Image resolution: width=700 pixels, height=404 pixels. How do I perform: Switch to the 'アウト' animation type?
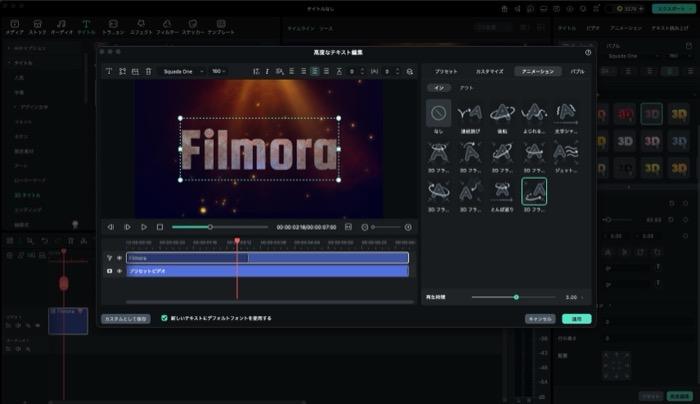pos(466,88)
